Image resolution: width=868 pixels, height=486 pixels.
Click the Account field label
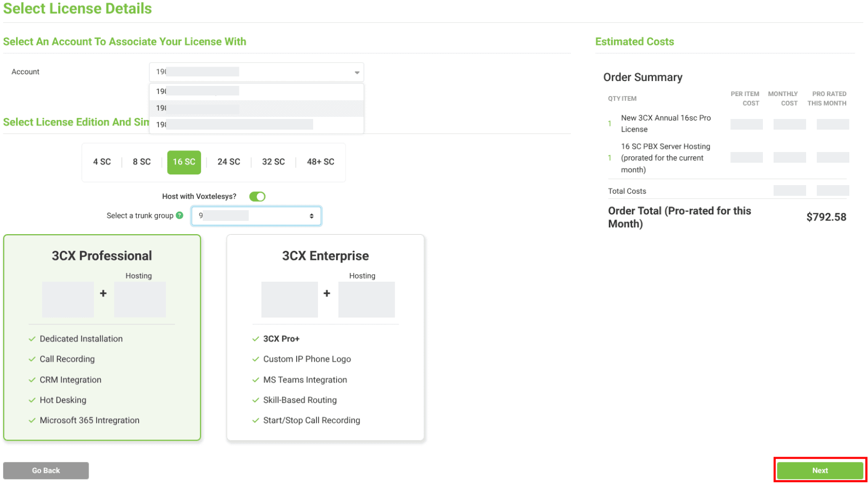tap(26, 72)
